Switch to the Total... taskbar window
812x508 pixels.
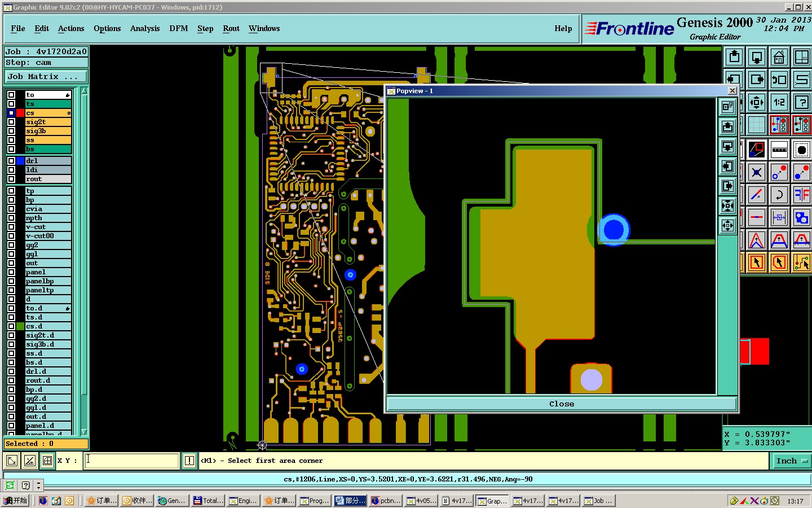(x=208, y=501)
